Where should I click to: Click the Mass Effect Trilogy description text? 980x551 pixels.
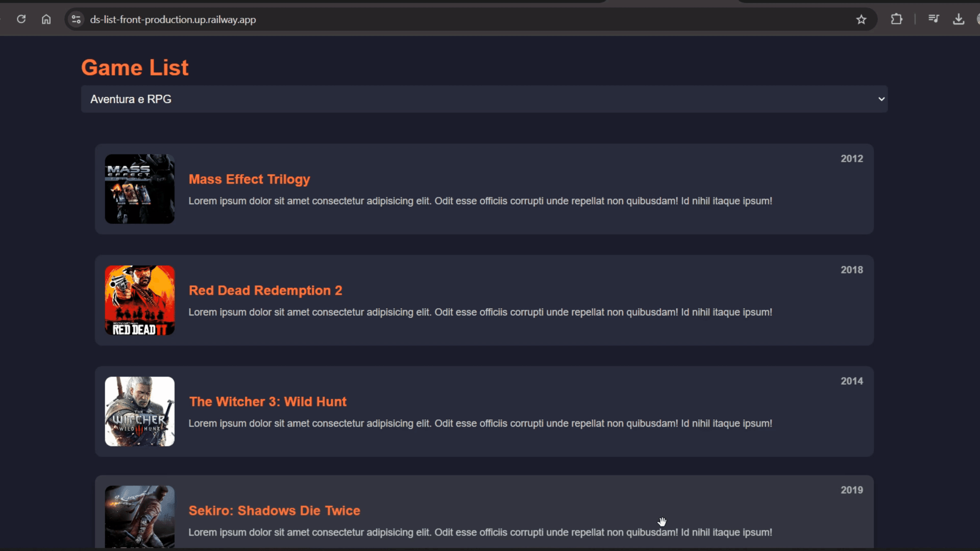click(480, 201)
